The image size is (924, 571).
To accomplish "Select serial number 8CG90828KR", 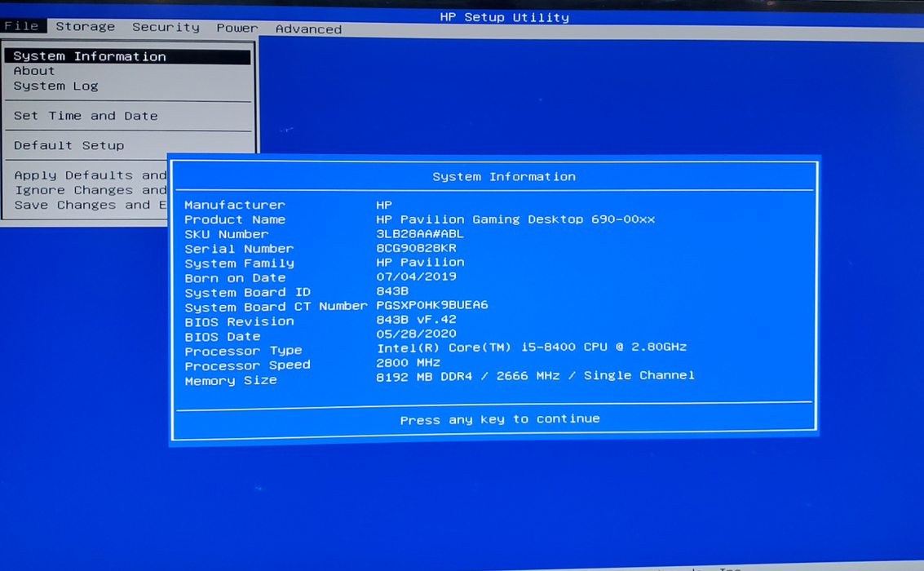I will tap(416, 248).
